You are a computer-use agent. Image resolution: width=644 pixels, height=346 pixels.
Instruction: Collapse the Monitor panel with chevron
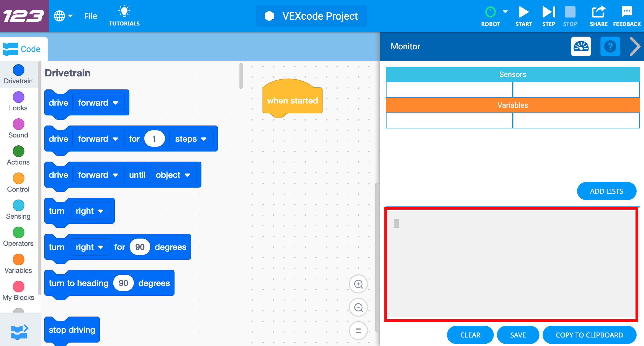(635, 47)
